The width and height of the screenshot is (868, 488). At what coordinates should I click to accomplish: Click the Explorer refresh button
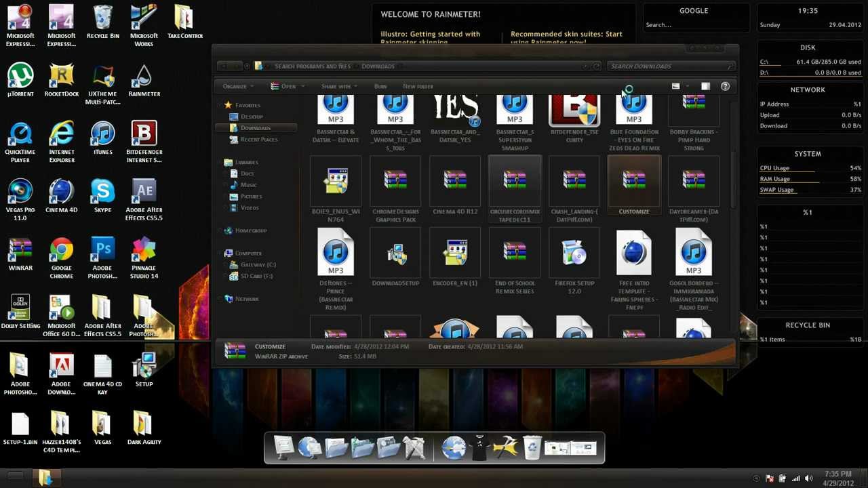point(597,66)
